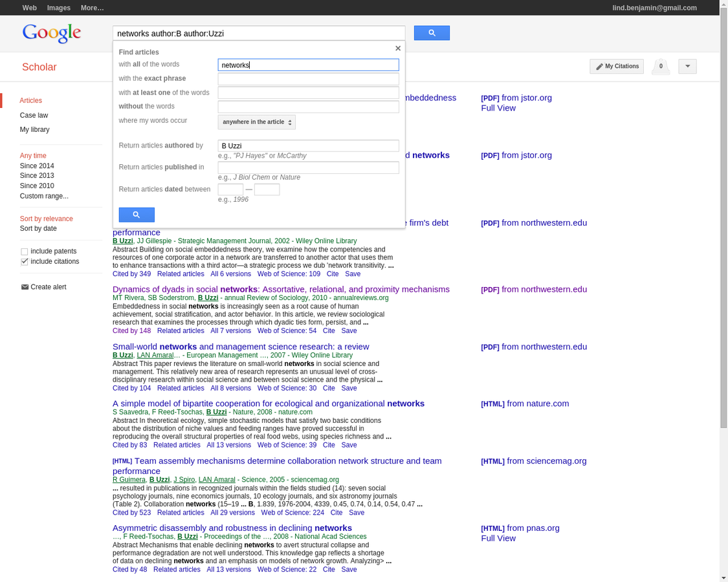Screen dimensions: 728x582
Task: Open 'Web of Science: 39' link
Action: point(287,445)
